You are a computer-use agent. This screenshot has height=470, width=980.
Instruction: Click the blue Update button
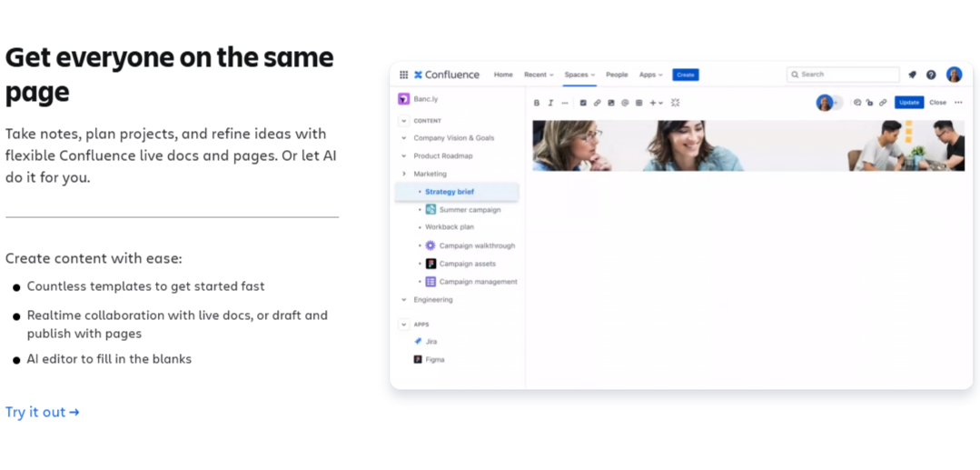click(908, 103)
